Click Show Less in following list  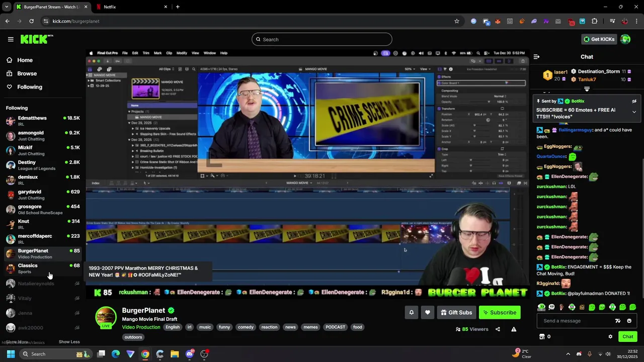(69, 342)
